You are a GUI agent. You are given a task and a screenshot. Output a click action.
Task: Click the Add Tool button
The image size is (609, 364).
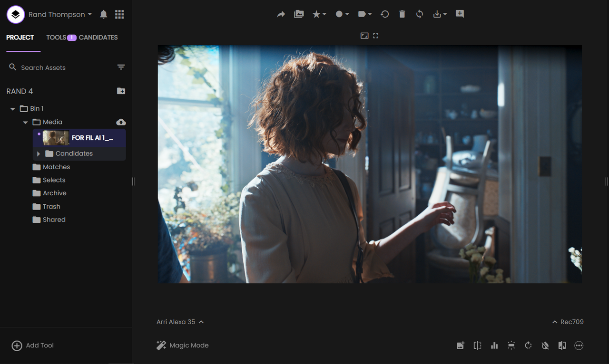point(33,345)
